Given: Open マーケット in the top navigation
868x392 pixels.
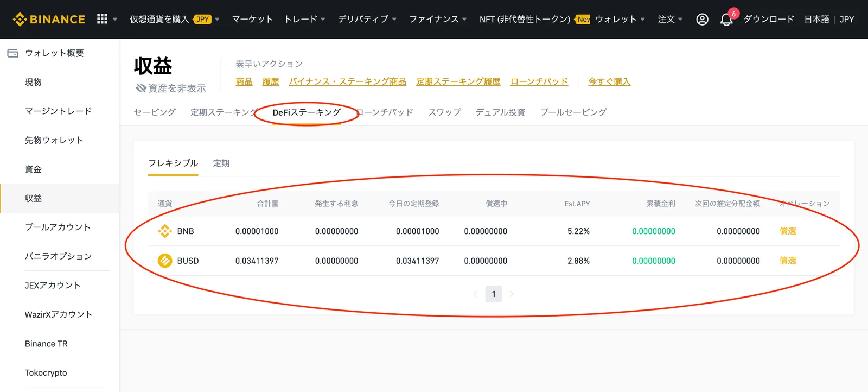Looking at the screenshot, I should coord(252,19).
